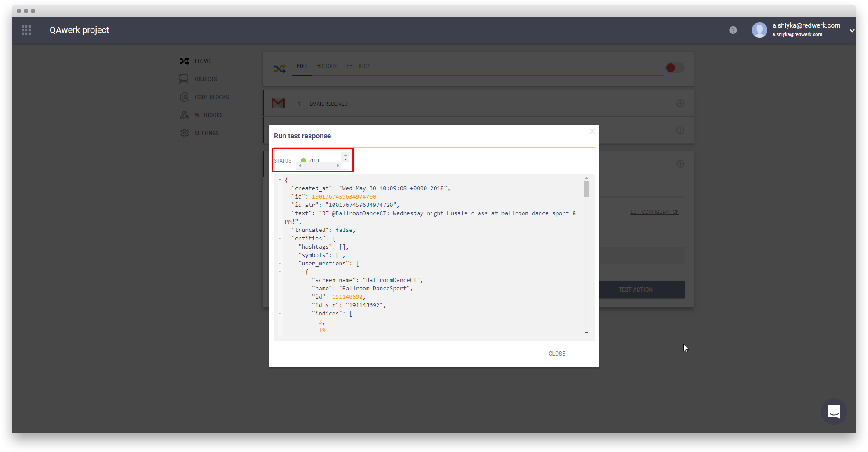
Task: Close the Run test response dialog with X
Action: tap(592, 131)
